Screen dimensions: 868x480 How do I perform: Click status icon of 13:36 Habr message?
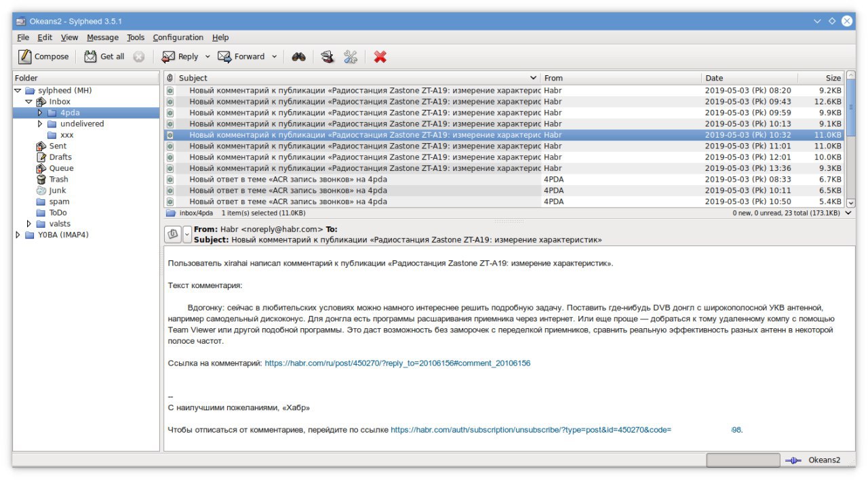pos(170,168)
